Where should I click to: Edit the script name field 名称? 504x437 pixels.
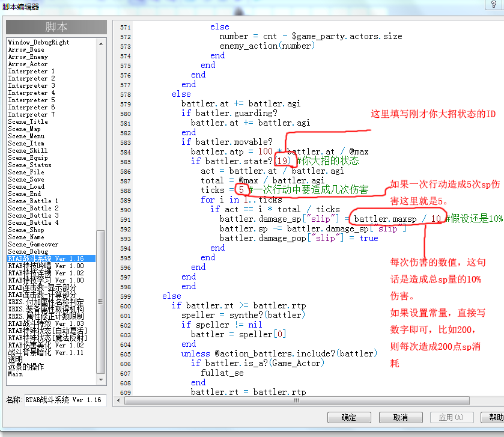[65, 400]
